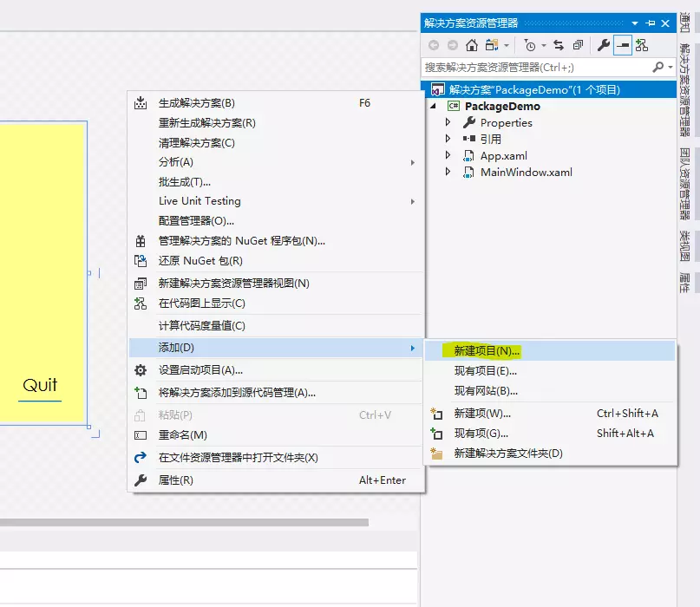This screenshot has width=700, height=607.
Task: Click 现有项目(E)... in the submenu
Action: coord(550,371)
